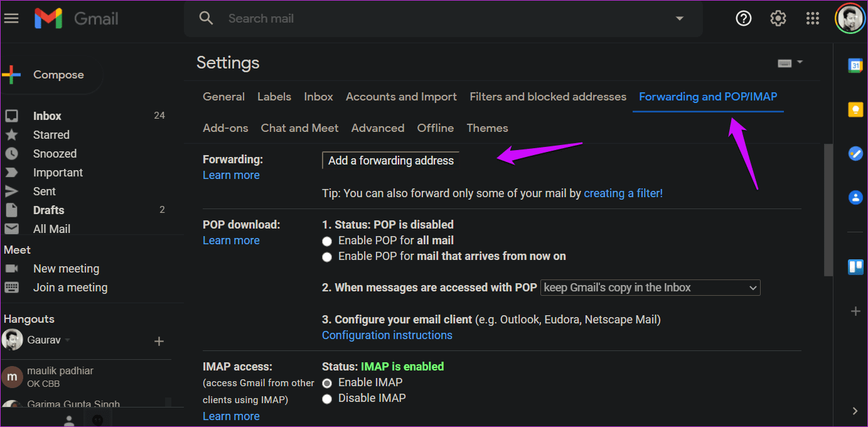Open Google Tasks side panel icon
The height and width of the screenshot is (427, 868).
[x=855, y=154]
